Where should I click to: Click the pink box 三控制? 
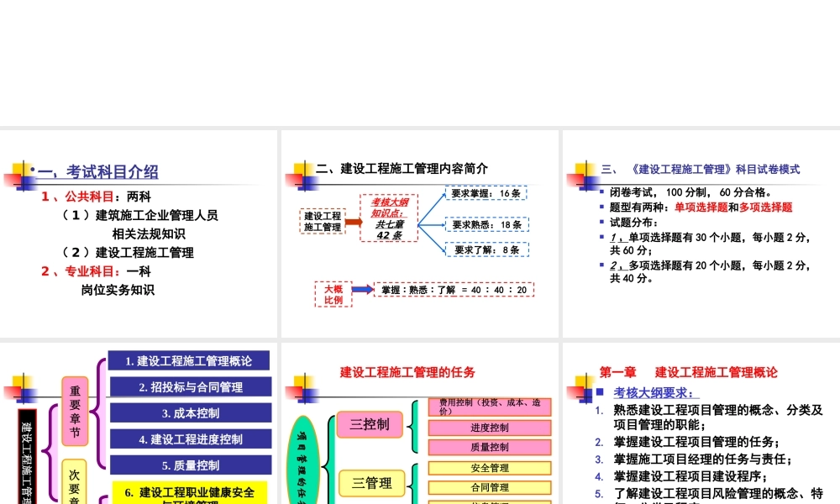[370, 424]
